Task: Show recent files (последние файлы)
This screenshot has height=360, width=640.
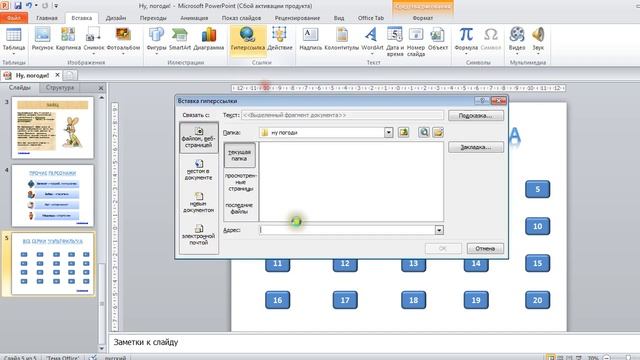Action: point(240,208)
